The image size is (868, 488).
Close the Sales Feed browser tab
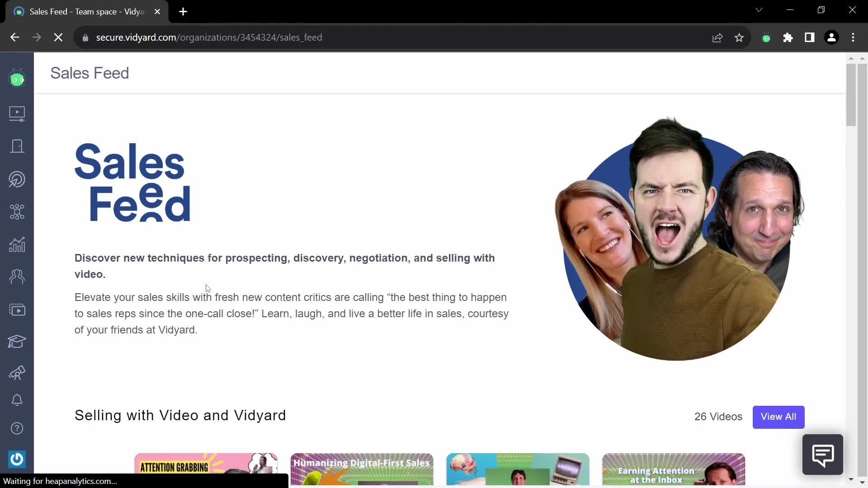[x=157, y=12]
